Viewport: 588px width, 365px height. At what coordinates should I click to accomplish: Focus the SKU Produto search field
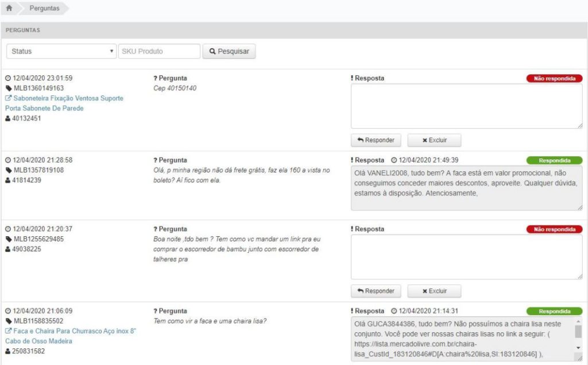[x=159, y=51]
